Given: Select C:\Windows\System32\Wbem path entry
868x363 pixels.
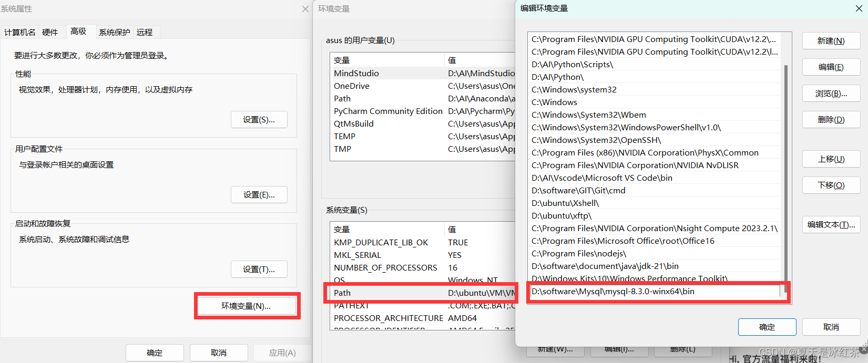Looking at the screenshot, I should point(655,115).
